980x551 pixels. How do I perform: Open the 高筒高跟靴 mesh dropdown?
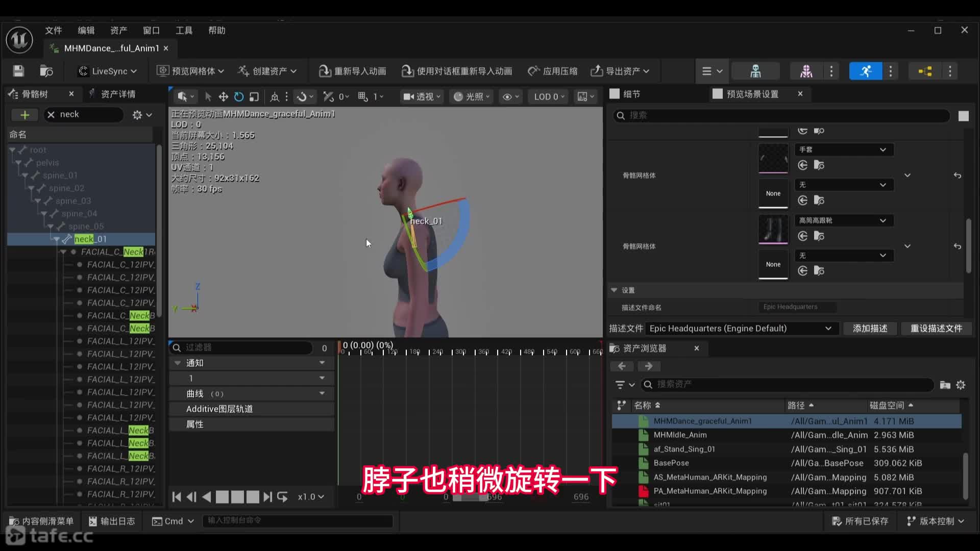(x=843, y=220)
